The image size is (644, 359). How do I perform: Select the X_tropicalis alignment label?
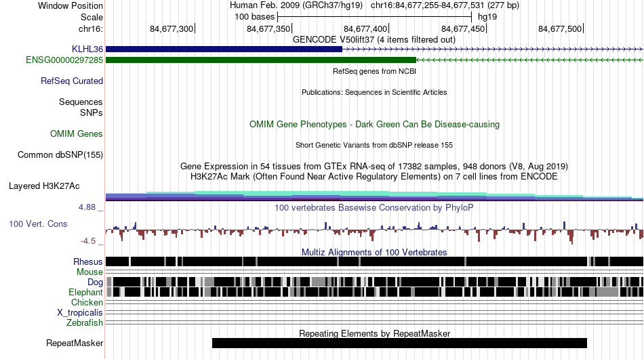click(x=80, y=313)
